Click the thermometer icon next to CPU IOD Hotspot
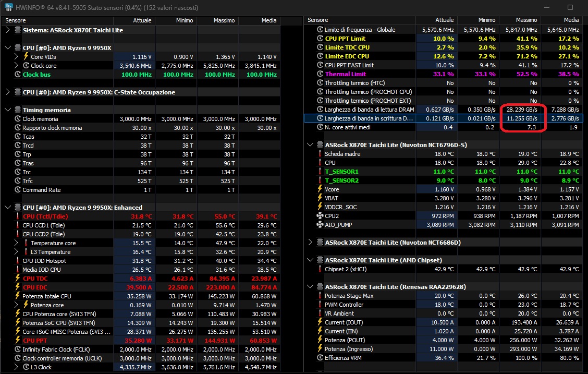588x374 pixels. [x=18, y=261]
